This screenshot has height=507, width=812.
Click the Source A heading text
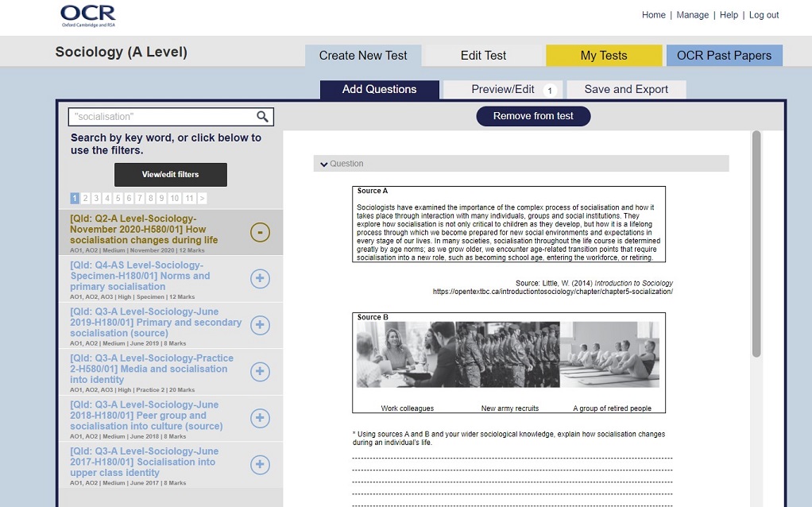click(x=373, y=191)
